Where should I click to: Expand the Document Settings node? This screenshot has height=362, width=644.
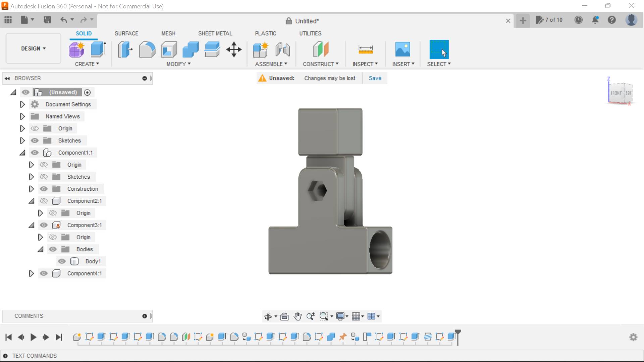tap(22, 104)
